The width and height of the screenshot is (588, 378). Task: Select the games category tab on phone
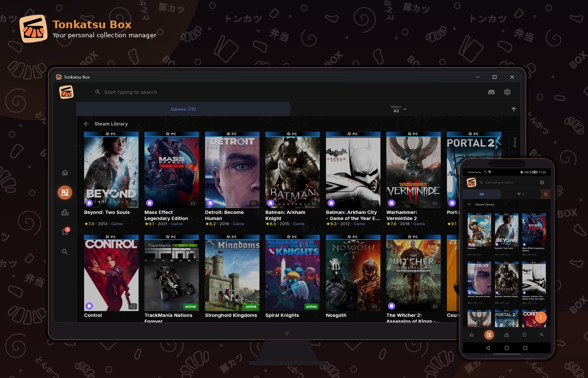coord(481,194)
